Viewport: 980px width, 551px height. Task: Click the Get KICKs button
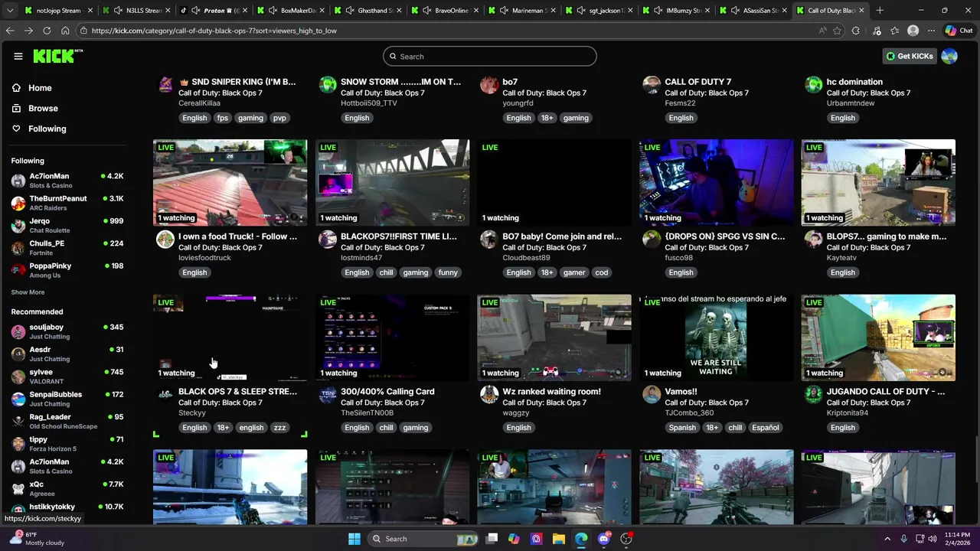910,56
